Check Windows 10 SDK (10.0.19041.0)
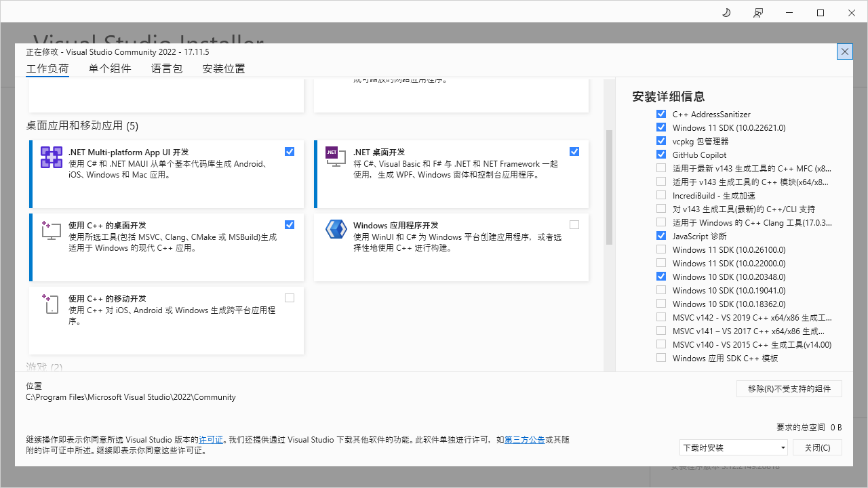Image resolution: width=868 pixels, height=488 pixels. click(661, 290)
